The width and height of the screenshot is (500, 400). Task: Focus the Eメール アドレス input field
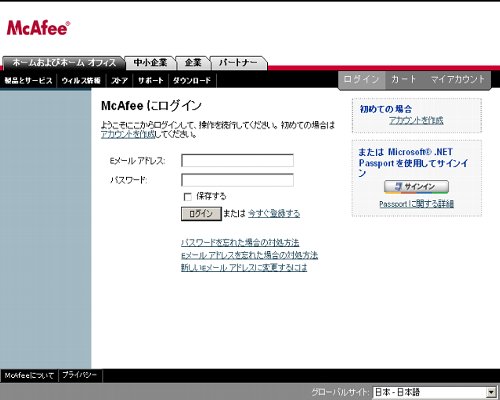[x=237, y=160]
